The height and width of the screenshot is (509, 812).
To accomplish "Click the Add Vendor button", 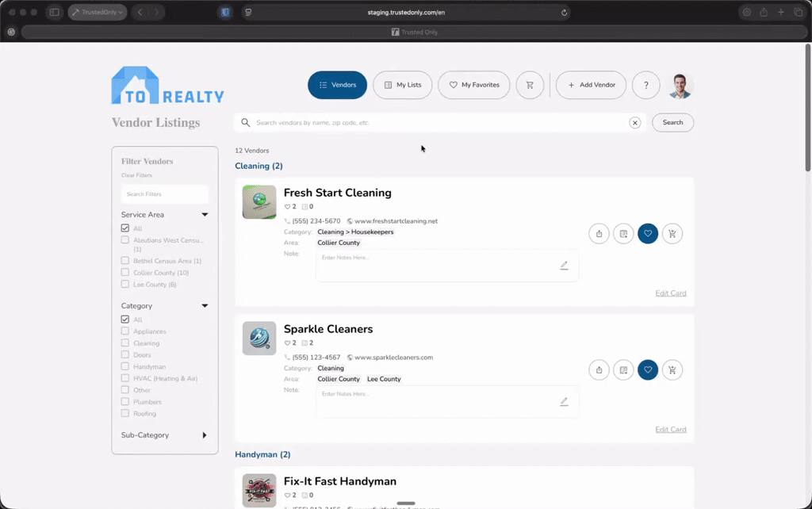I will (x=591, y=85).
